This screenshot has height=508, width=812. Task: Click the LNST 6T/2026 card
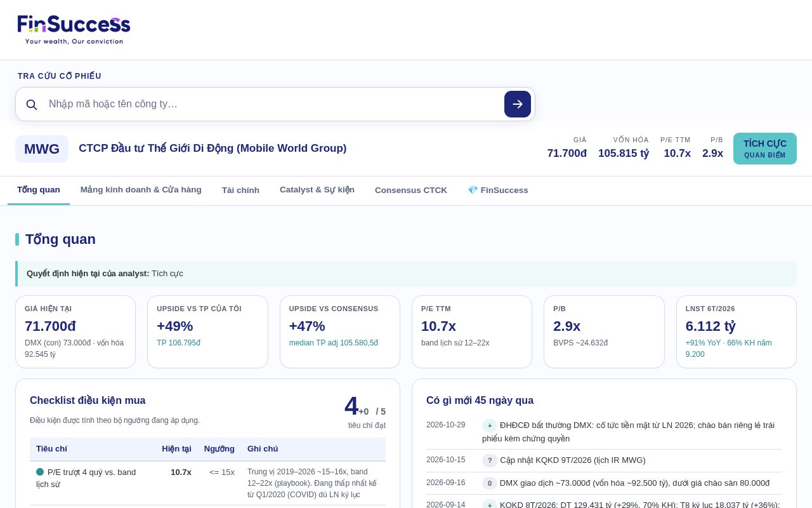(x=737, y=331)
